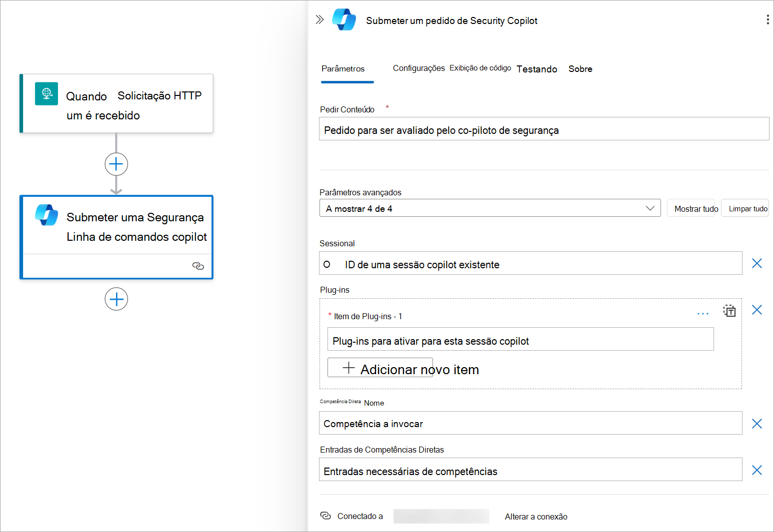This screenshot has width=774, height=532.
Task: Focus the Competência a invocar field
Action: coord(530,423)
